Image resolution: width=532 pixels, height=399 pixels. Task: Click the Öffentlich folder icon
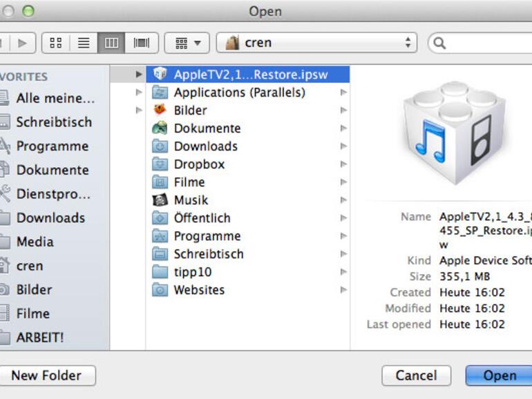[160, 218]
